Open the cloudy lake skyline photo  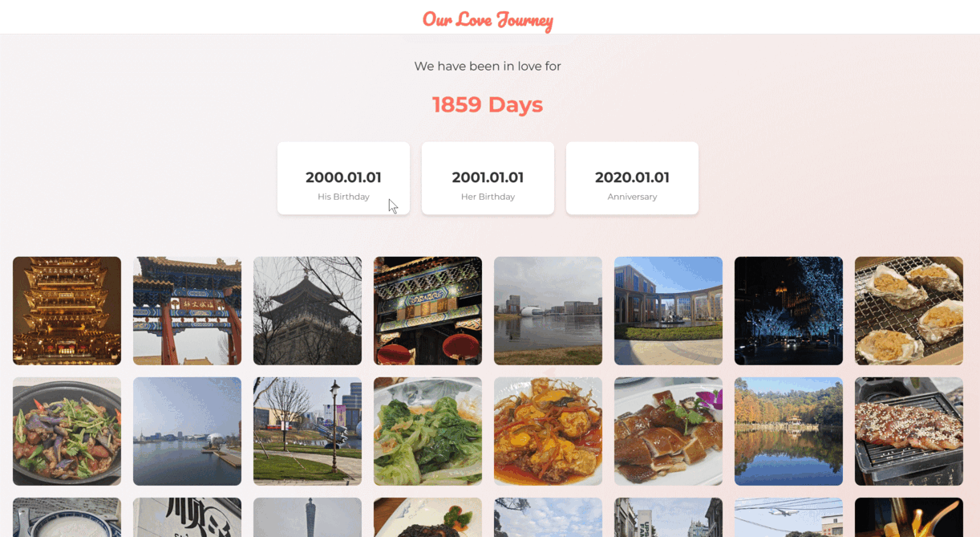pyautogui.click(x=548, y=311)
